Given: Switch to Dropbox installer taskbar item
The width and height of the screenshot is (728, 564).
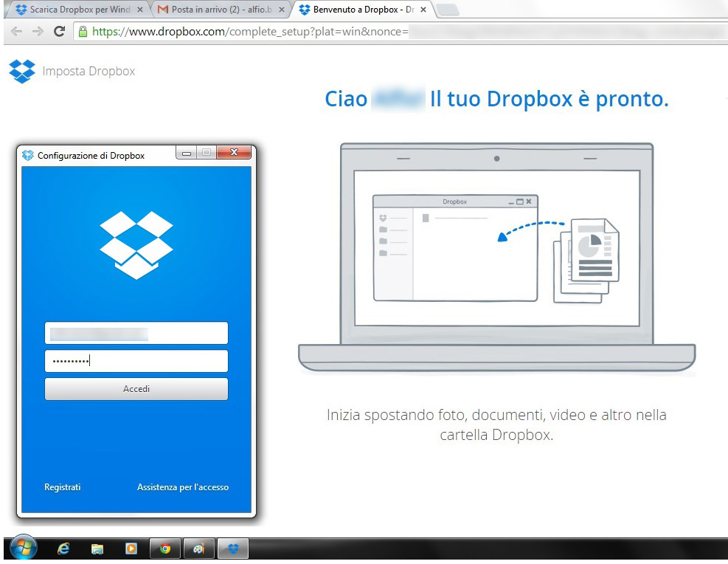Looking at the screenshot, I should (233, 548).
